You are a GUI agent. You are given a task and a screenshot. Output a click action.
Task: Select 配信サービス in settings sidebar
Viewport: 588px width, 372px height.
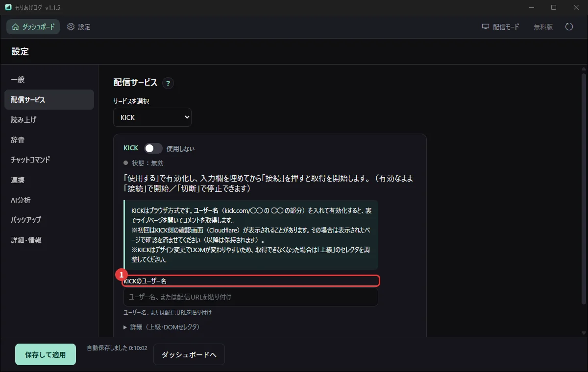(49, 99)
